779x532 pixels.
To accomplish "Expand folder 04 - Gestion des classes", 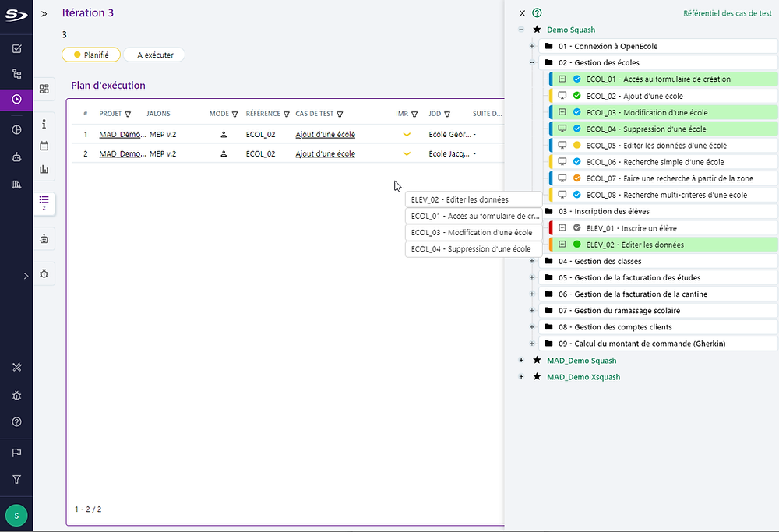I will tap(532, 261).
